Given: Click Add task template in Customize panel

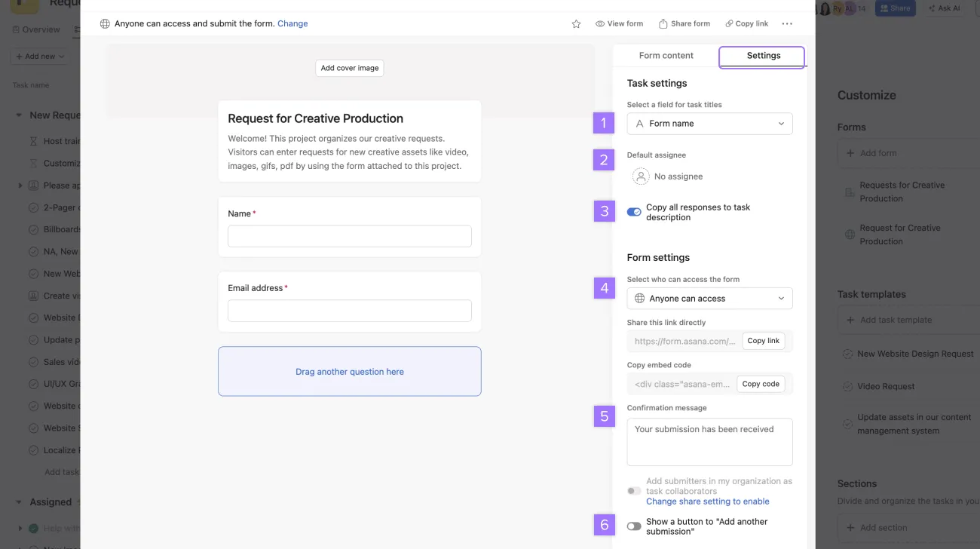Looking at the screenshot, I should [x=908, y=320].
